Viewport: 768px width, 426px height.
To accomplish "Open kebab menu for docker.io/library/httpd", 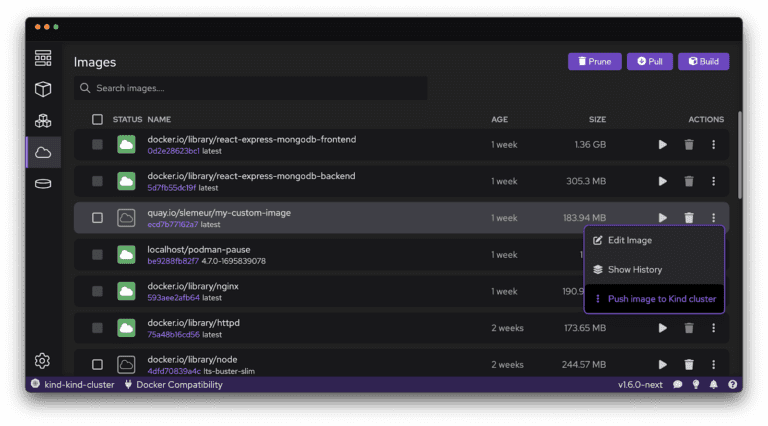I will 713,328.
